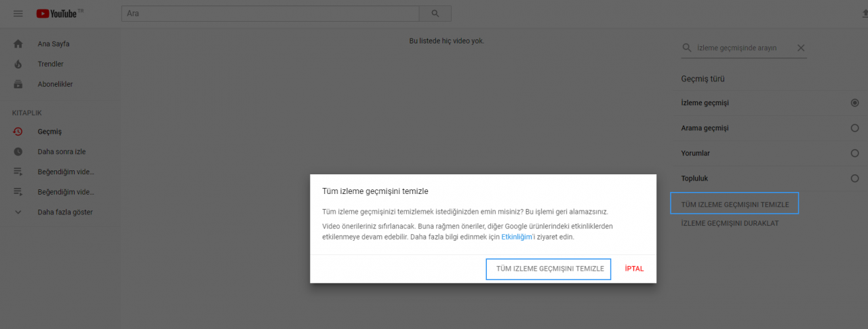Screen dimensions: 868x329
Task: Select Arama geçmişi radio button
Action: [854, 128]
